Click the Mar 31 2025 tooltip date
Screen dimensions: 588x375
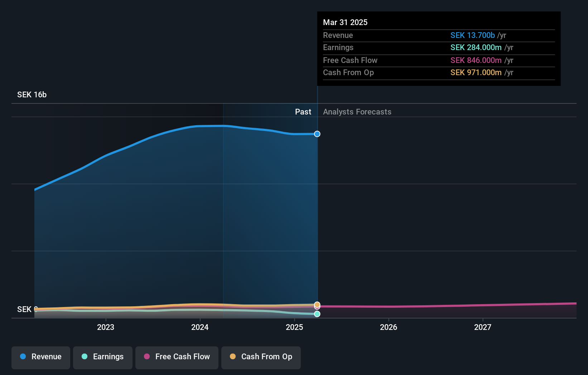[345, 22]
